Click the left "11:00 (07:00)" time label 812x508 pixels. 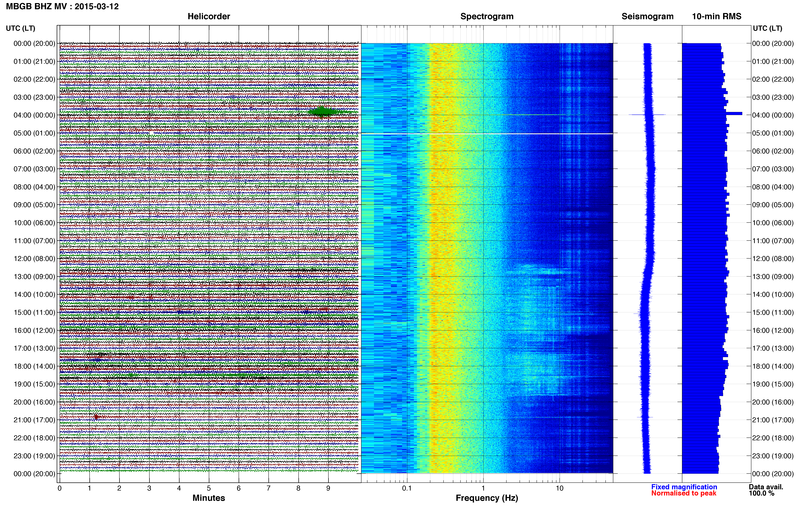click(34, 241)
